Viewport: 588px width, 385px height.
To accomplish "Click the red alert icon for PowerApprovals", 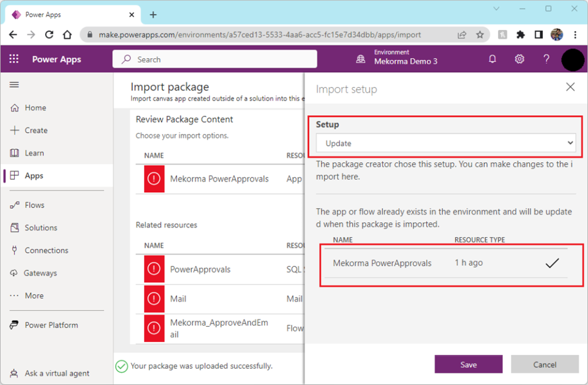I will [x=154, y=270].
